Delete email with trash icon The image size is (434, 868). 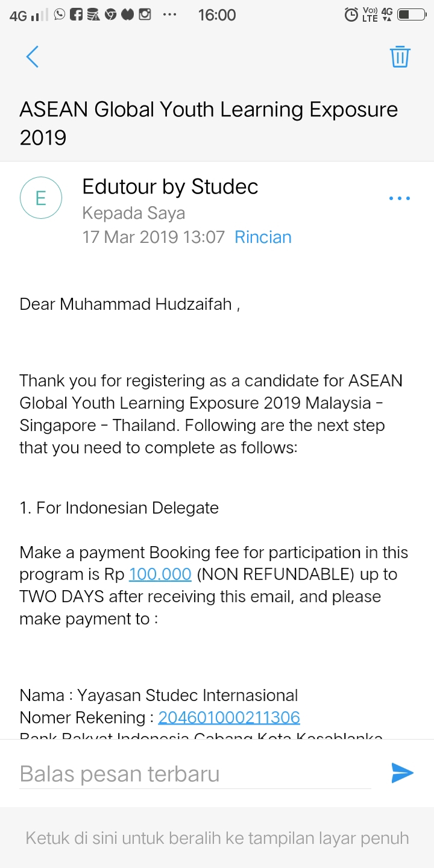point(400,57)
